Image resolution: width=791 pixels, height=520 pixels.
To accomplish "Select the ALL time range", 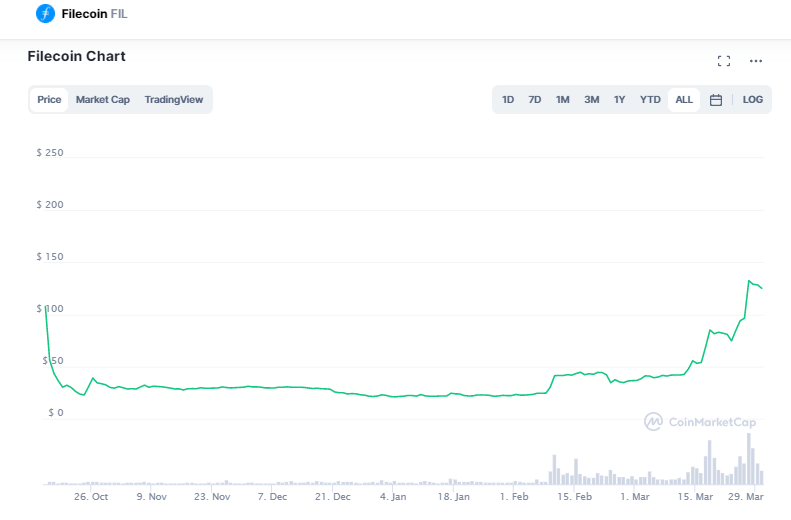I will click(x=684, y=99).
